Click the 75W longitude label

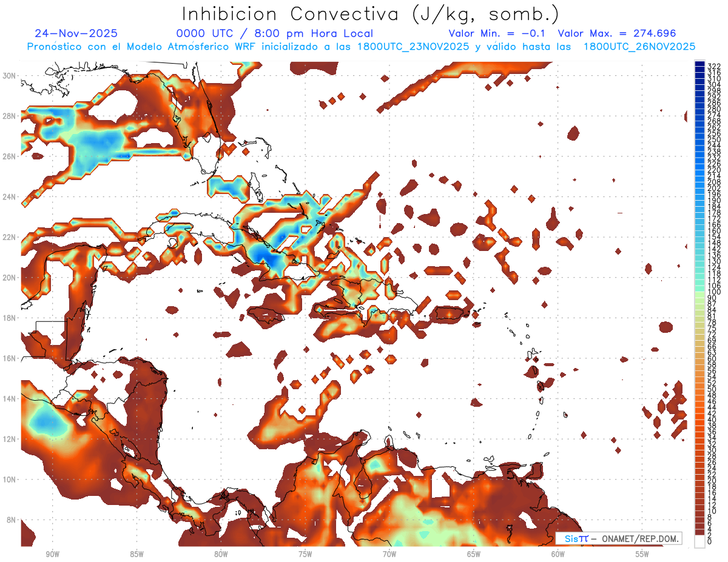coord(305,554)
